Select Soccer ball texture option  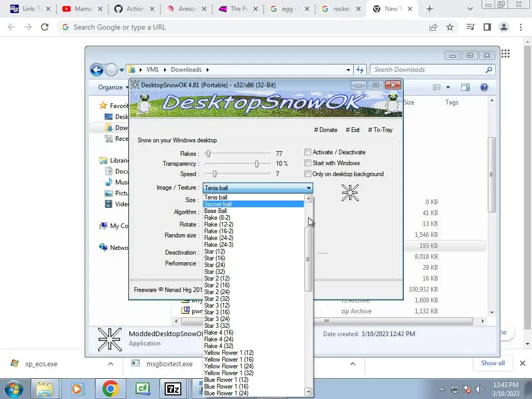pos(253,204)
